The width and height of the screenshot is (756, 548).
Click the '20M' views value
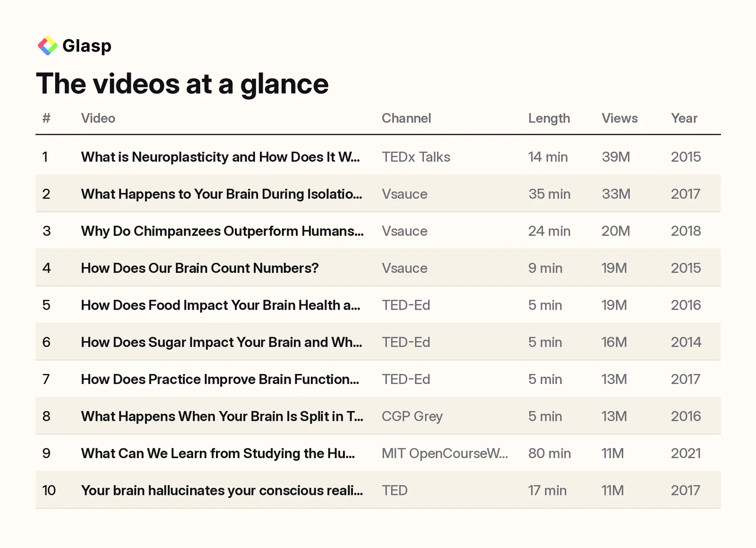tap(616, 231)
